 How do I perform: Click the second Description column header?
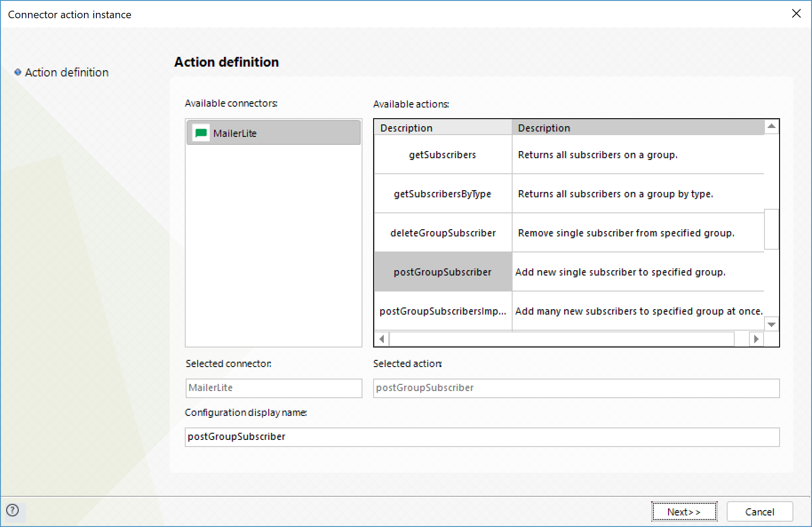[x=638, y=128]
